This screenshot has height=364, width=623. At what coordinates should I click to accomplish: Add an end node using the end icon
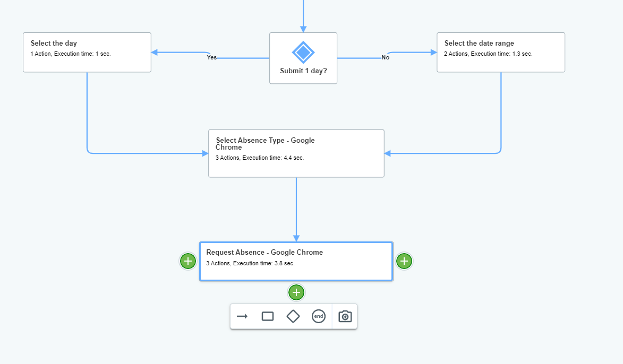(x=318, y=316)
